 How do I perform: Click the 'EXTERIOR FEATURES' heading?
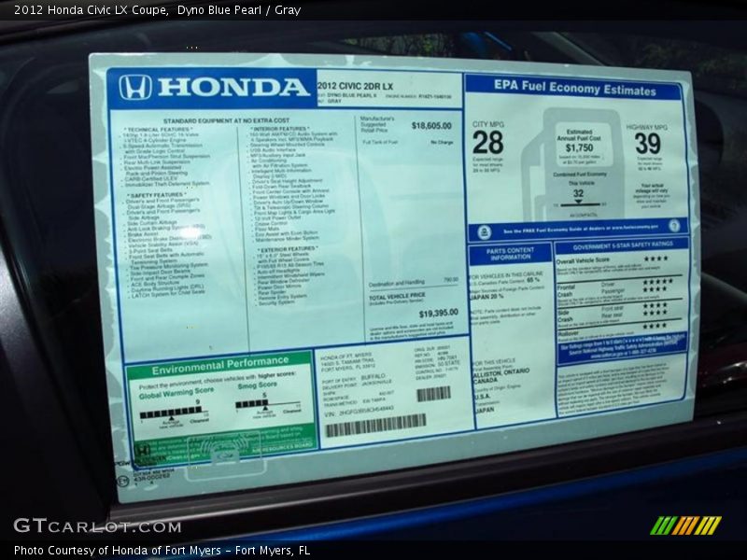click(288, 249)
